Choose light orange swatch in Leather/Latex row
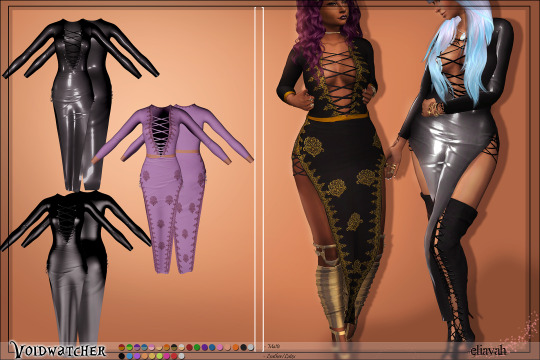The image size is (540, 360). (145, 356)
